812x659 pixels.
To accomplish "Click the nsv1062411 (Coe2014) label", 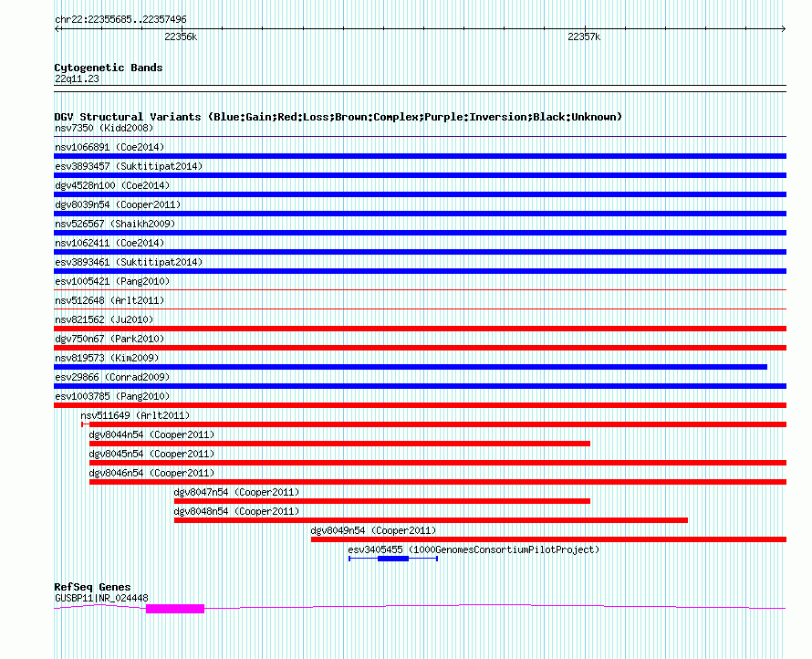I will pos(109,243).
